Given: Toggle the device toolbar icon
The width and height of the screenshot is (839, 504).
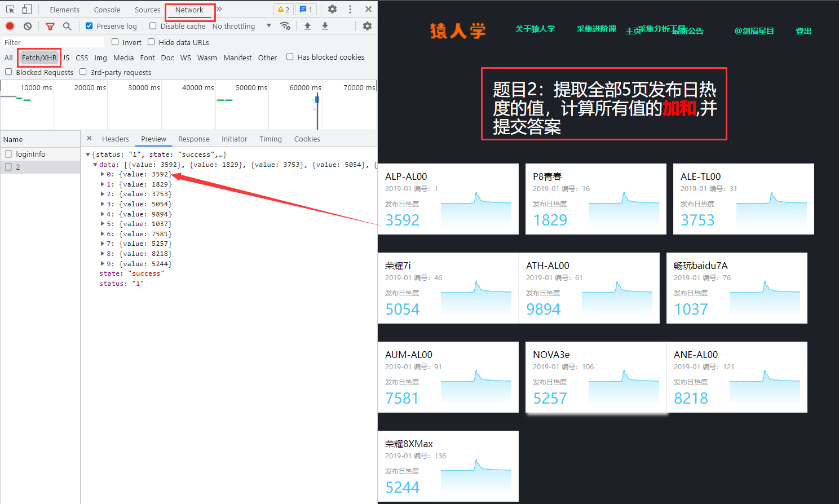Looking at the screenshot, I should click(27, 10).
